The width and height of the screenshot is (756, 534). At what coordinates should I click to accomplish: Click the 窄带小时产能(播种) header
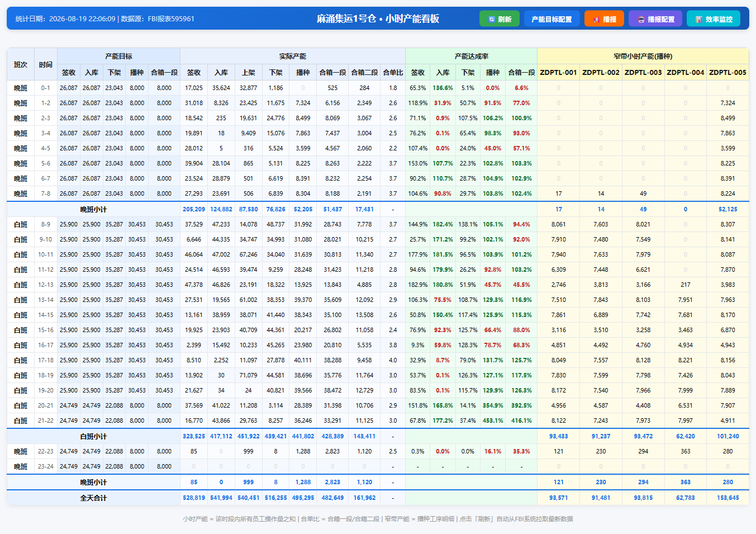(643, 56)
